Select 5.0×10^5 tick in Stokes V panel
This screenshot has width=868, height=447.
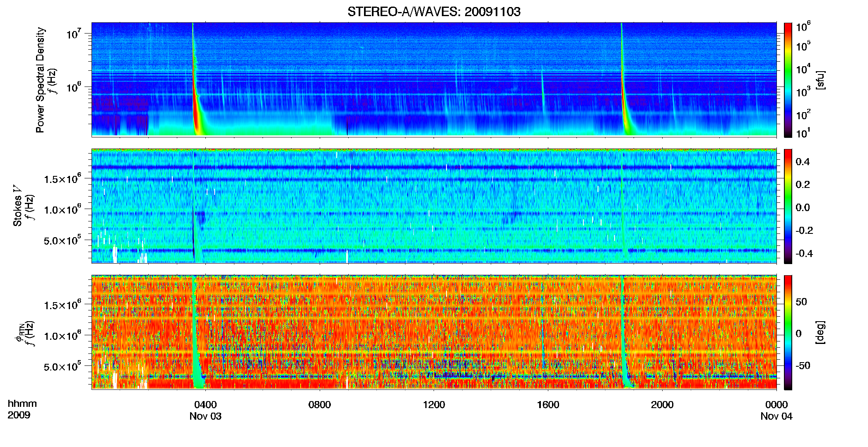coord(62,240)
